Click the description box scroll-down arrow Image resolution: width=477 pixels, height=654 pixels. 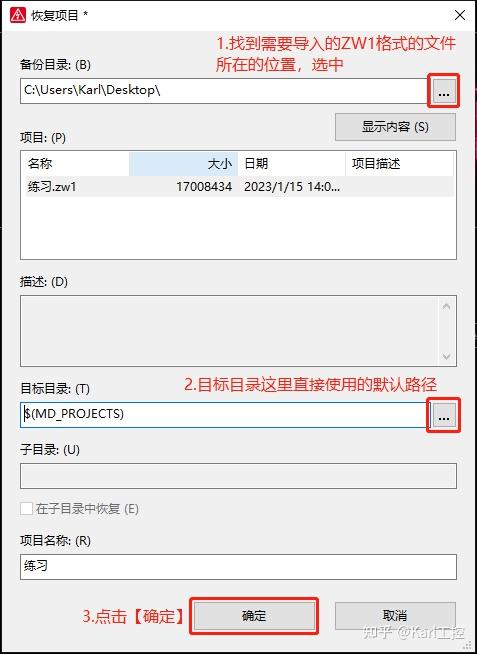pos(447,357)
